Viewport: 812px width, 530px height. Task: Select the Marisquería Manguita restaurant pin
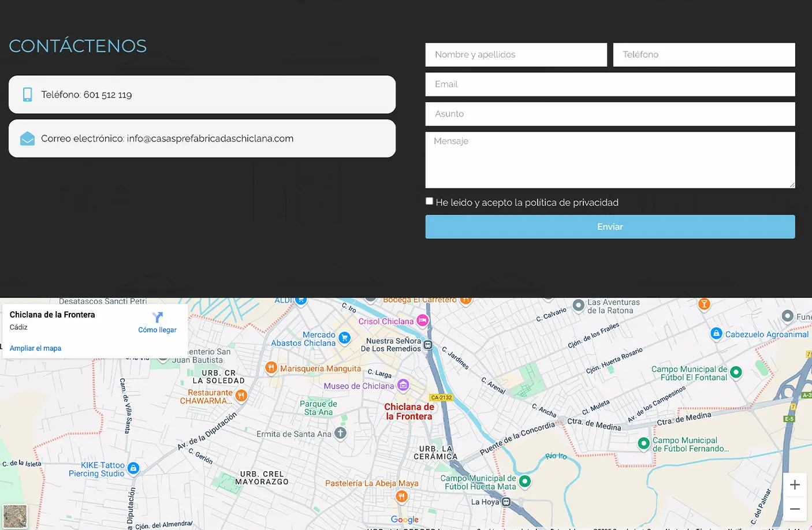click(x=271, y=367)
